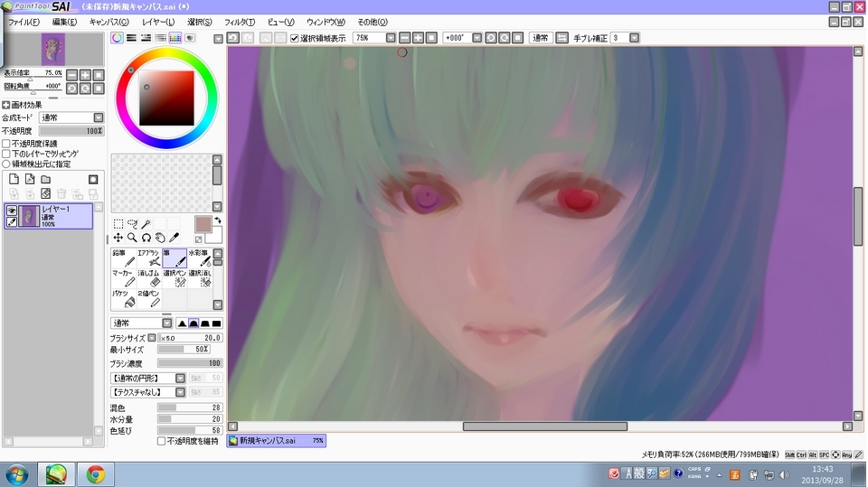Open the 手ブレ補正 stabilizer dropdown
The height and width of the screenshot is (487, 868).
[635, 38]
